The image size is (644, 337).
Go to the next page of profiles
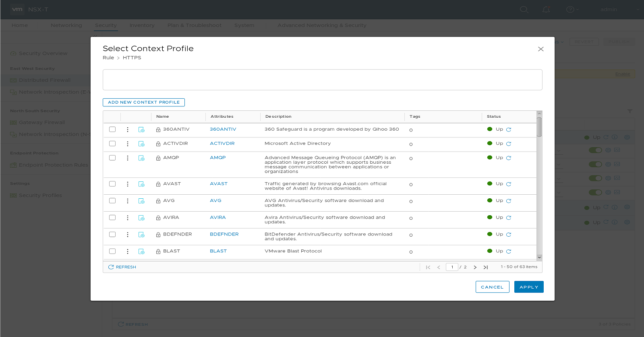475,267
